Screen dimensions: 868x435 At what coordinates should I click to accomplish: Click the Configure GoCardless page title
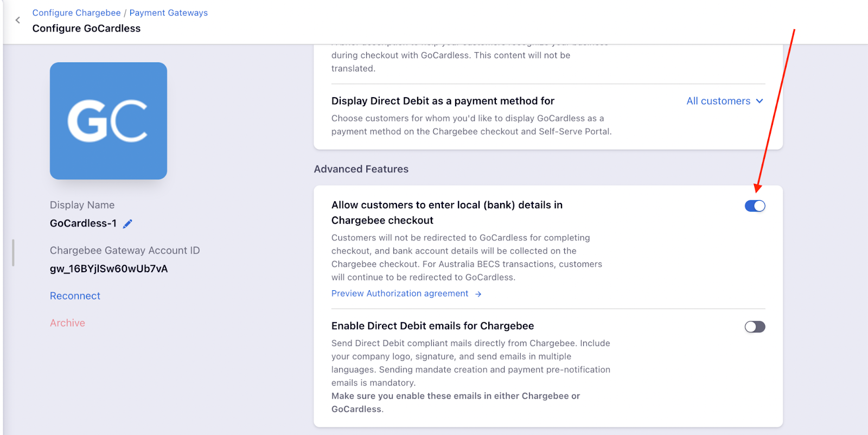click(x=86, y=28)
